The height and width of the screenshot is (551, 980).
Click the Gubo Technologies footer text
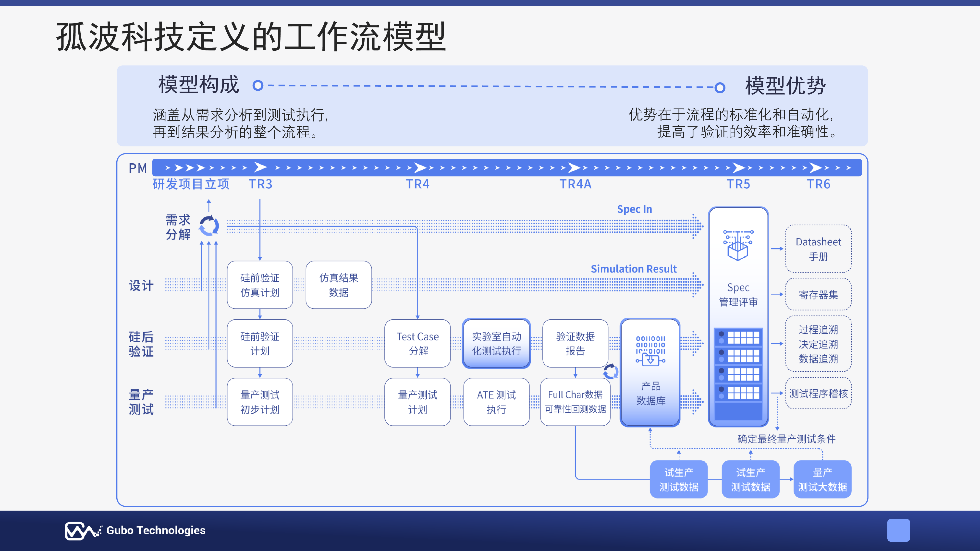pyautogui.click(x=156, y=530)
